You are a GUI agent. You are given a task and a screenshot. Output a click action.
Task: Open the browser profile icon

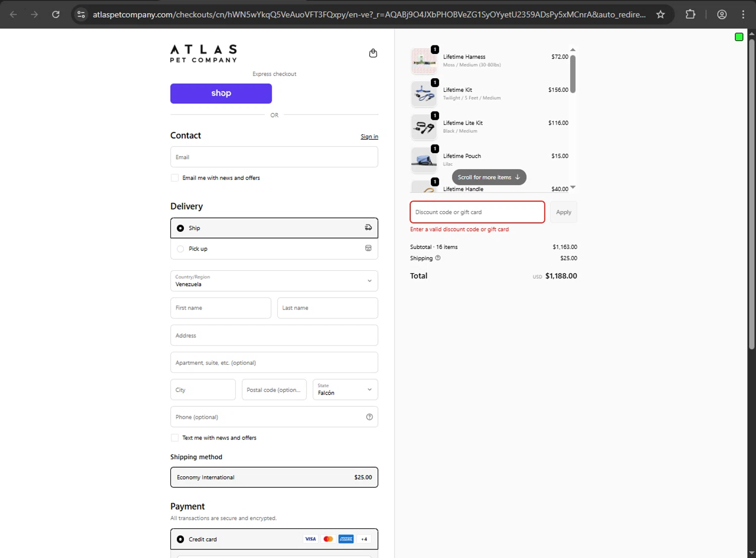pyautogui.click(x=722, y=14)
